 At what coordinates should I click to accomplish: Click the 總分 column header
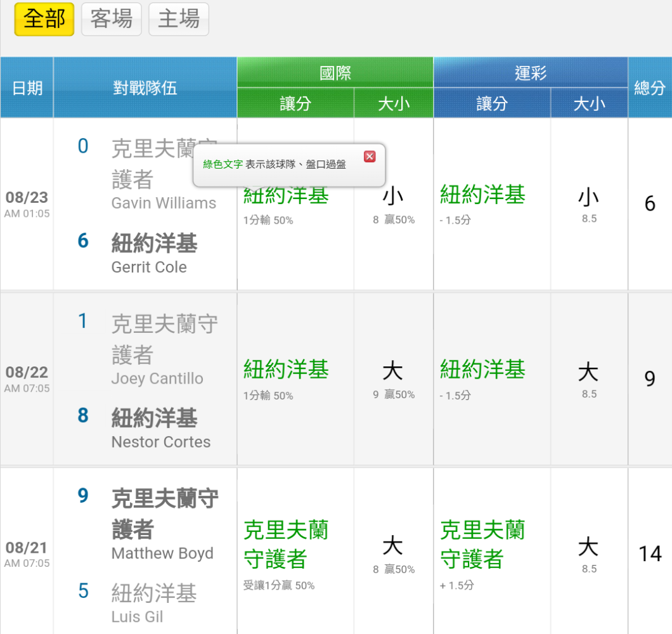point(650,87)
